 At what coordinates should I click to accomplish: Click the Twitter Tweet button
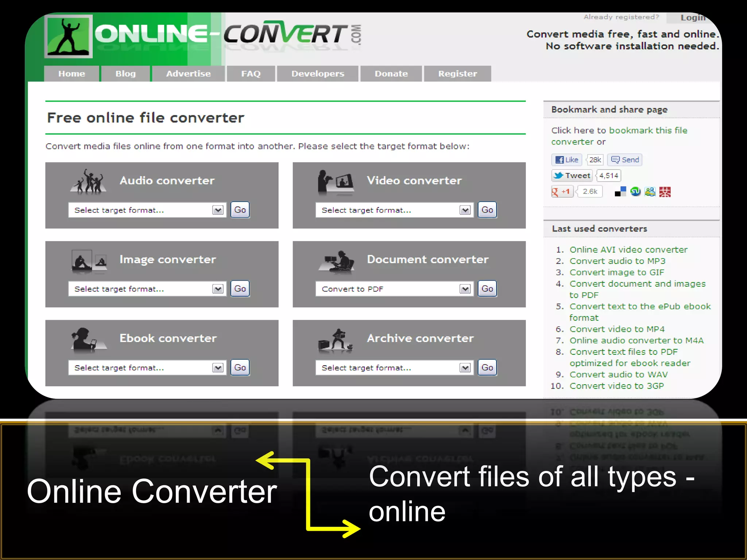pyautogui.click(x=572, y=175)
